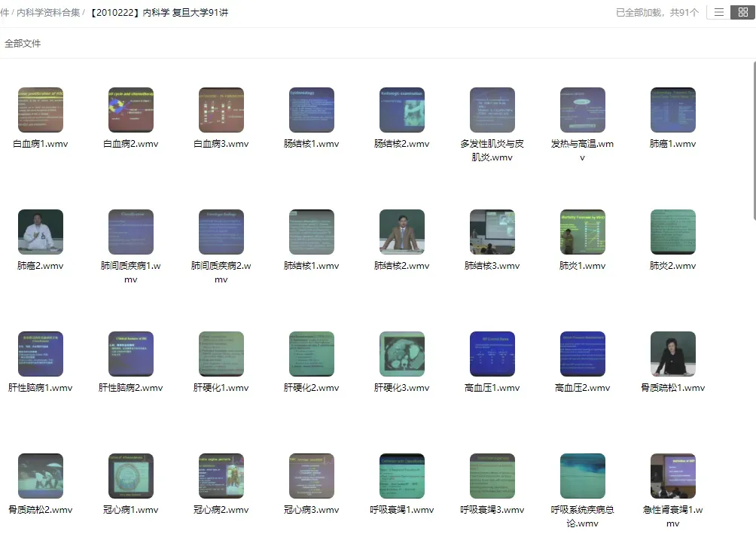Viewport: 756px width, 534px height.
Task: Open video thumbnail 肺结核3.wmv
Action: pos(492,232)
